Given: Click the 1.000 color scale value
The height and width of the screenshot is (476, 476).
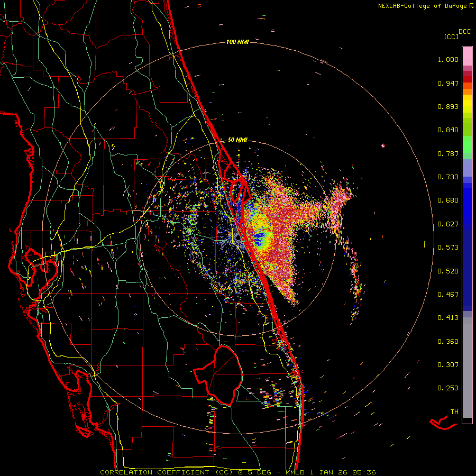Looking at the screenshot, I should point(448,59).
